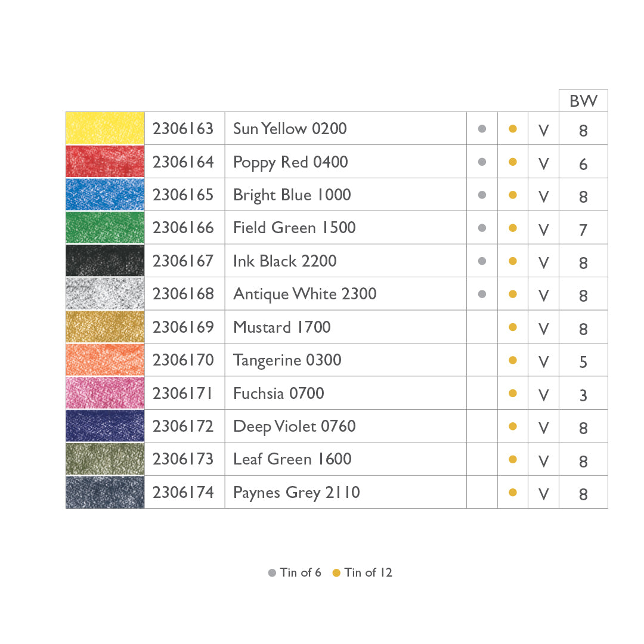
Task: Pick the Bright Blue swatch
Action: coord(105,194)
